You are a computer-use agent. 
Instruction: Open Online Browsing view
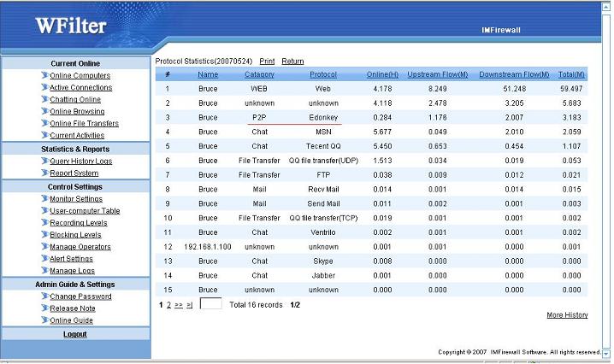pos(77,112)
